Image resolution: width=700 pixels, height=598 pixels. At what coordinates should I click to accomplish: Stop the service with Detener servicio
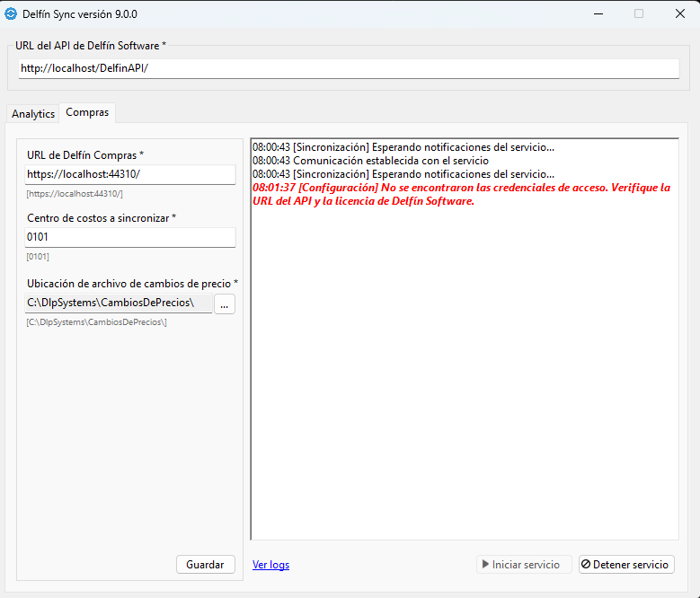pos(626,565)
